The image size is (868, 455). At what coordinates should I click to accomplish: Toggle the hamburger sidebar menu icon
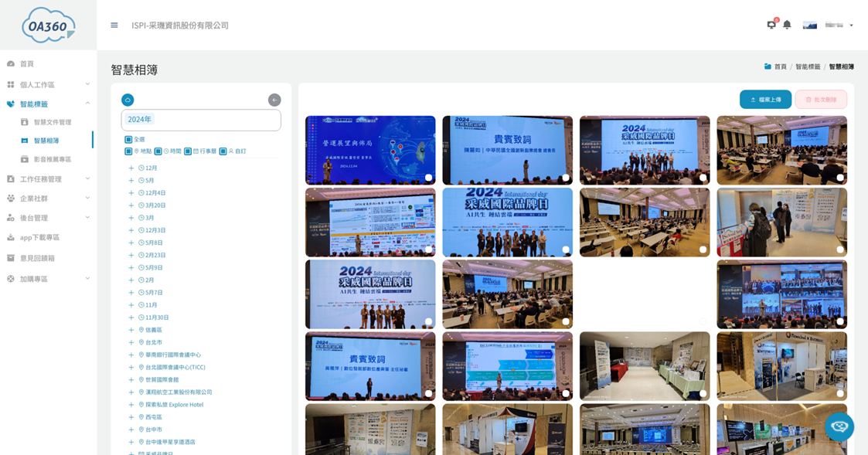114,25
